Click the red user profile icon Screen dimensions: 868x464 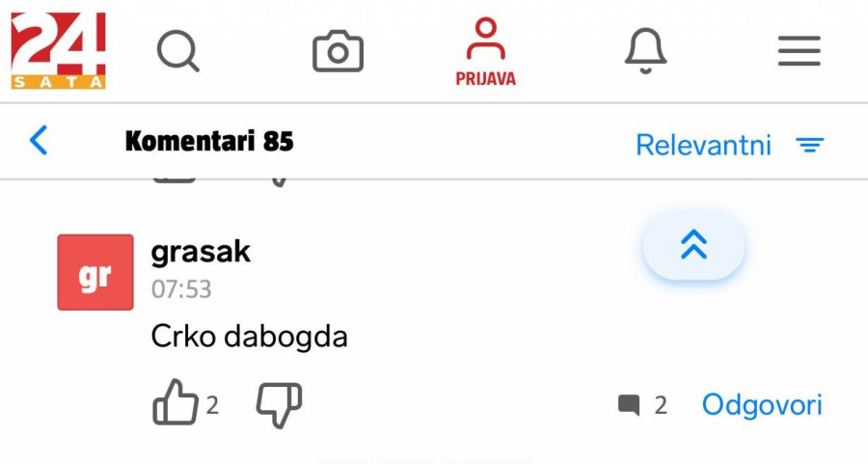coord(485,39)
